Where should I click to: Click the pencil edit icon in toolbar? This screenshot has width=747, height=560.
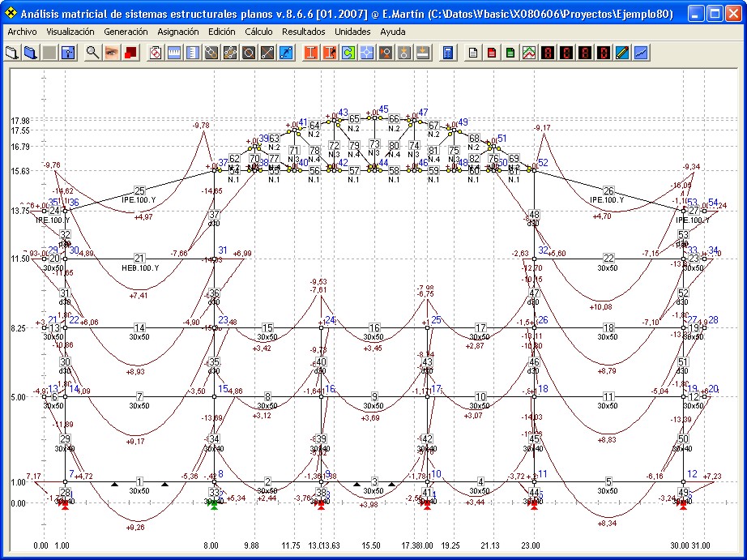(622, 53)
